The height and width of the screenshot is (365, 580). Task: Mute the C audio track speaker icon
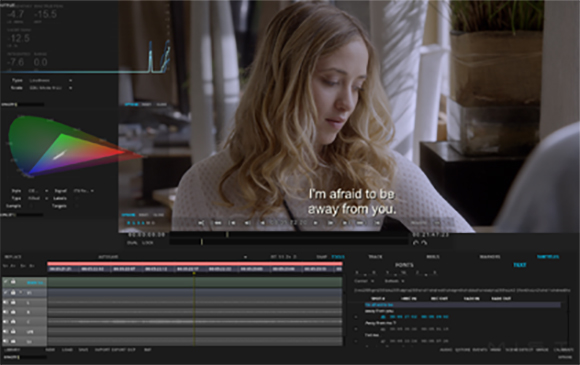pyautogui.click(x=6, y=321)
